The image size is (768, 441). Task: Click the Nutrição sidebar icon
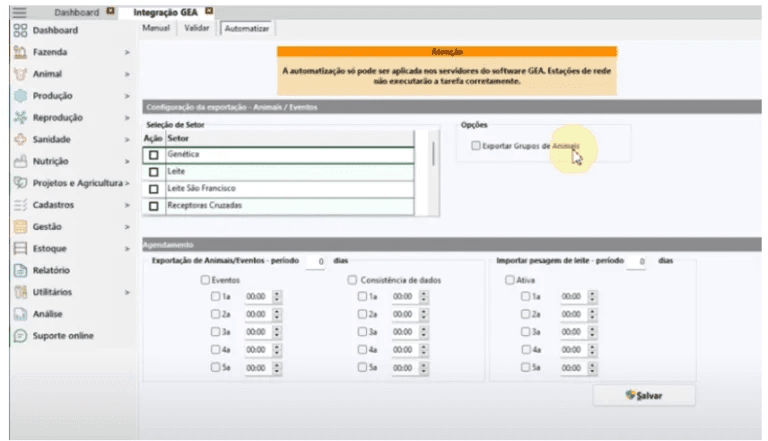click(x=21, y=161)
